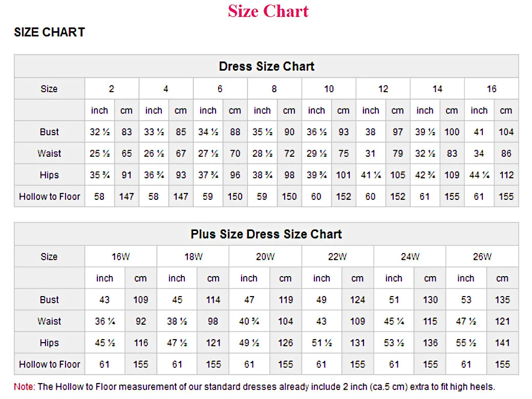
Task: Click the size 2 column header
Action: point(112,89)
